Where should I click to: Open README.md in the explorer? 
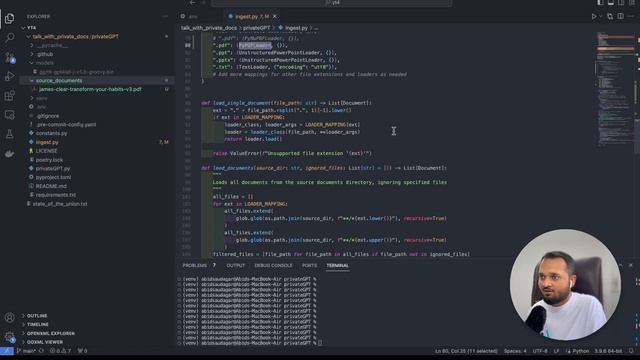pyautogui.click(x=51, y=186)
